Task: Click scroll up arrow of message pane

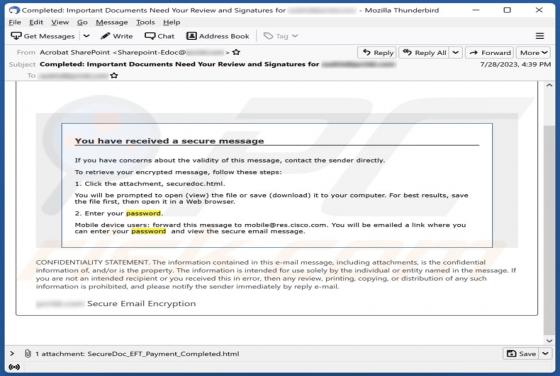Action: click(549, 86)
